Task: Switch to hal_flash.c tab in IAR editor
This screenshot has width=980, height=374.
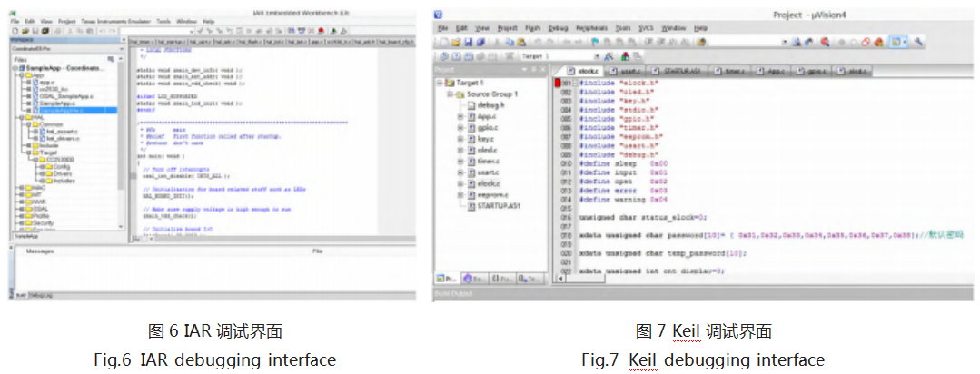Action: click(250, 42)
